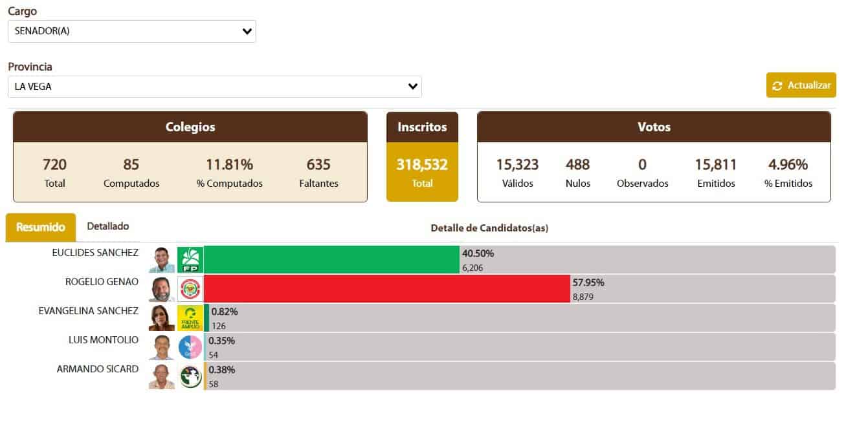This screenshot has width=868, height=428.
Task: Open the Provincia dropdown showing LA VEGA
Action: point(215,86)
